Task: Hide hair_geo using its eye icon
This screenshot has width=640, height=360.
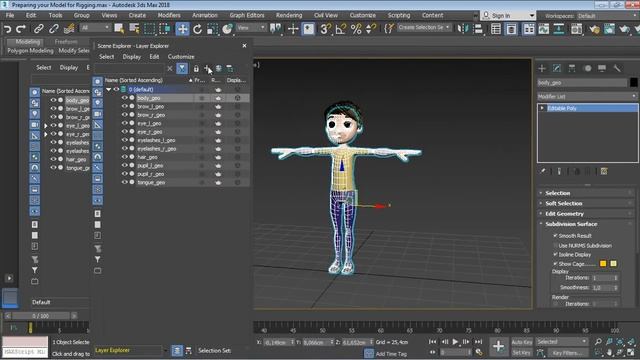Action: pyautogui.click(x=124, y=157)
